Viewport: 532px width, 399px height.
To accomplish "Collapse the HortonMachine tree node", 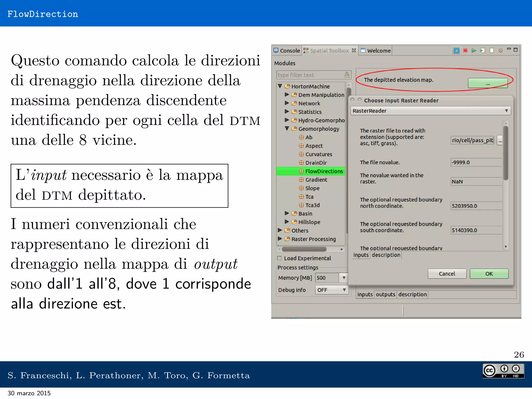I will click(280, 86).
